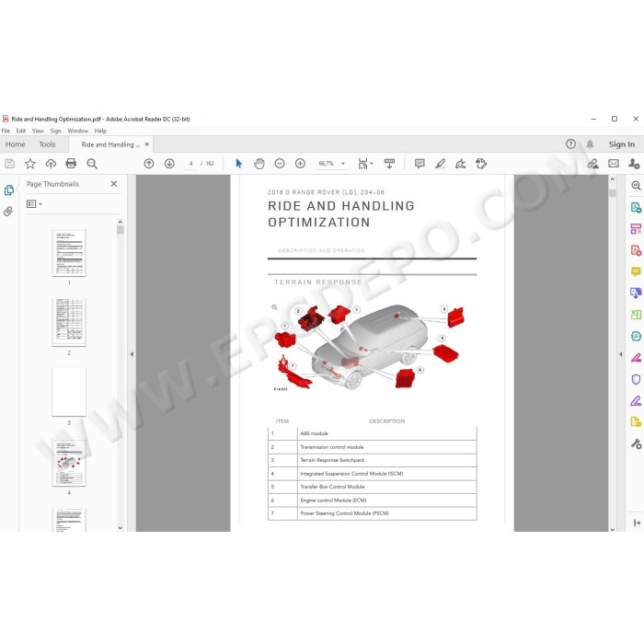
Task: Select the highlight text pen tool
Action: point(441,164)
